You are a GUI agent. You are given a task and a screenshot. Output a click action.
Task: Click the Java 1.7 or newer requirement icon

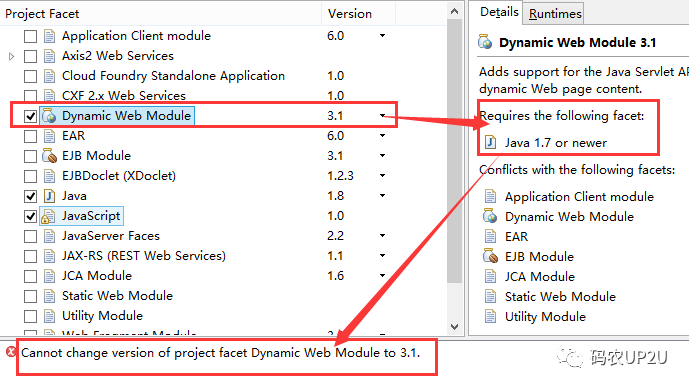click(x=490, y=142)
